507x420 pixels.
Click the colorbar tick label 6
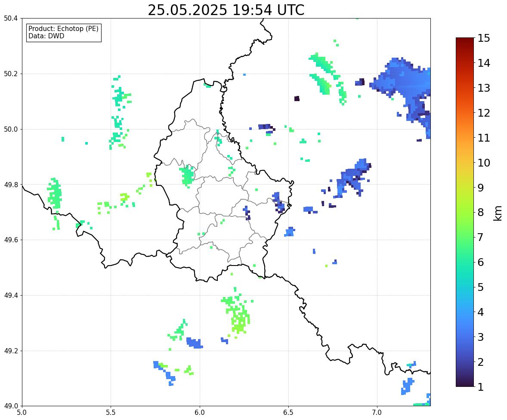point(481,262)
